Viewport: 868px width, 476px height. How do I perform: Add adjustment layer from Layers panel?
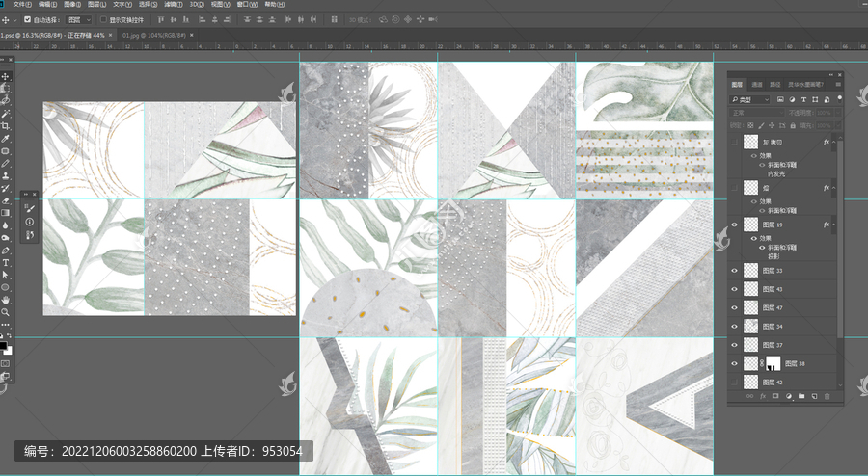coord(789,396)
